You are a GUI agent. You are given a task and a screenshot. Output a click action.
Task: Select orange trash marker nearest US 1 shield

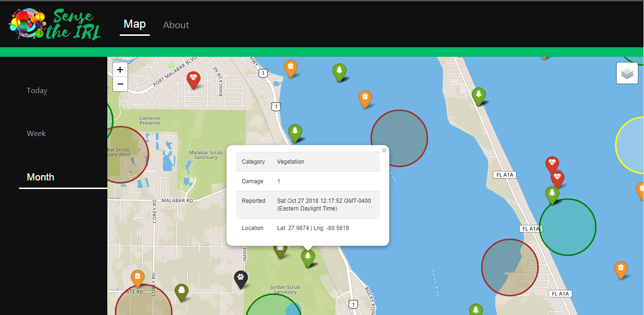[x=291, y=69]
